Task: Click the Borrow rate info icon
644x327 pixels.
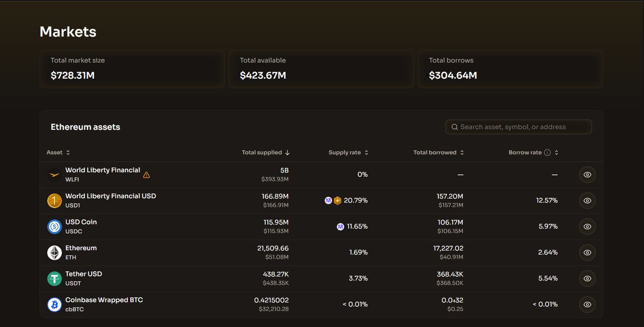Action: (x=547, y=153)
